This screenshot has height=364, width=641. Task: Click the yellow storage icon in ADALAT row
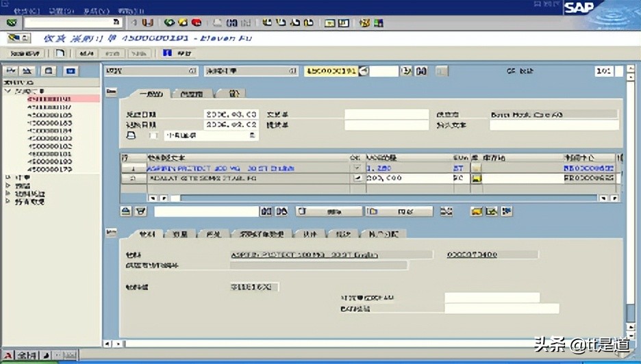tap(476, 179)
